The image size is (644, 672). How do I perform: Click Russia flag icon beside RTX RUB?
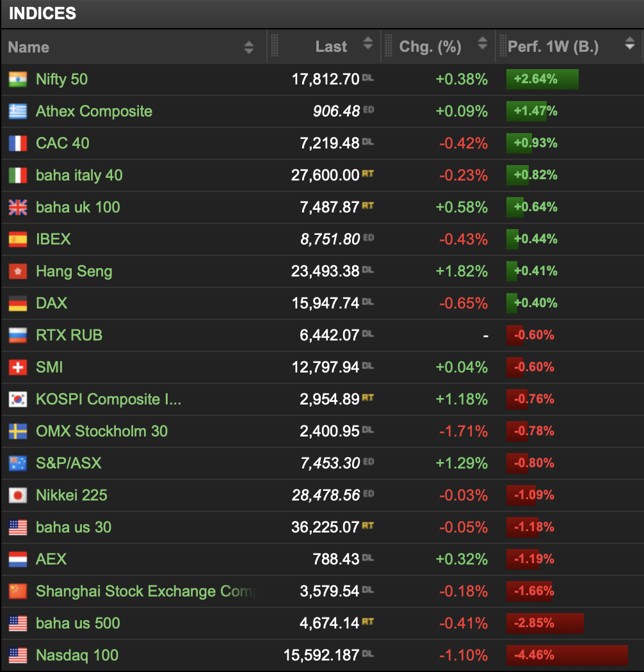coord(18,335)
